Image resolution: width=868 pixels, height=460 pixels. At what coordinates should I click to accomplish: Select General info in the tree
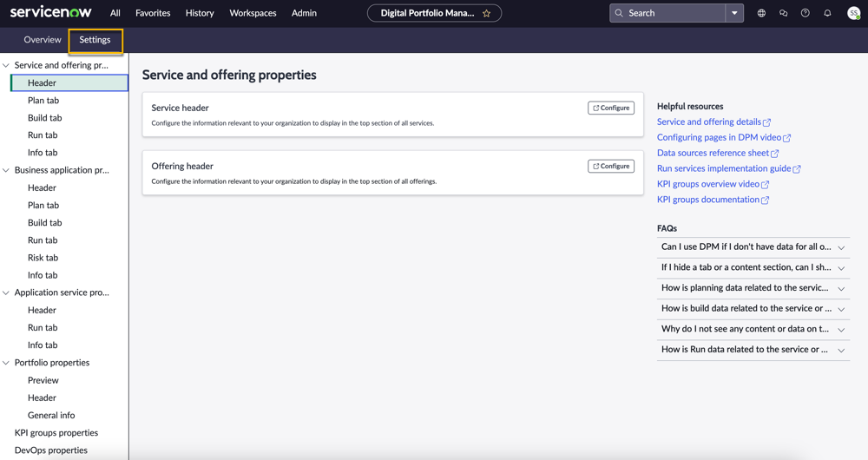[51, 415]
